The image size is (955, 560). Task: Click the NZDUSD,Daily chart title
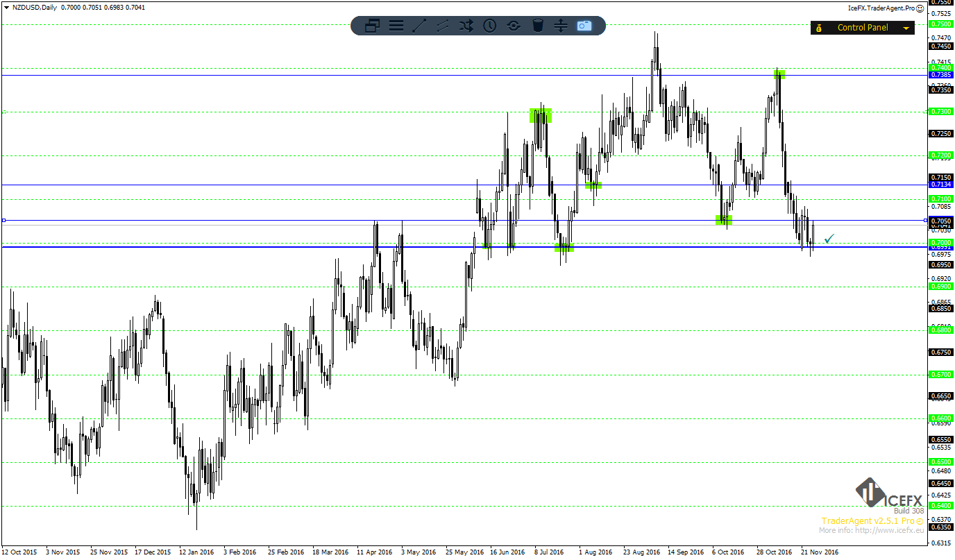click(35, 7)
